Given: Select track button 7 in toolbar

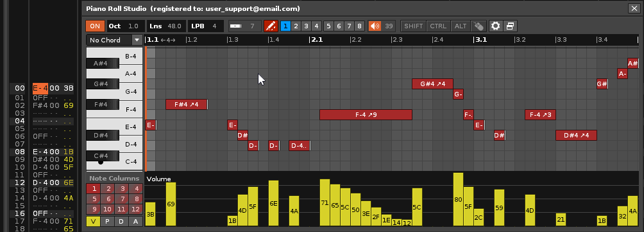Looking at the screenshot, I should (349, 26).
